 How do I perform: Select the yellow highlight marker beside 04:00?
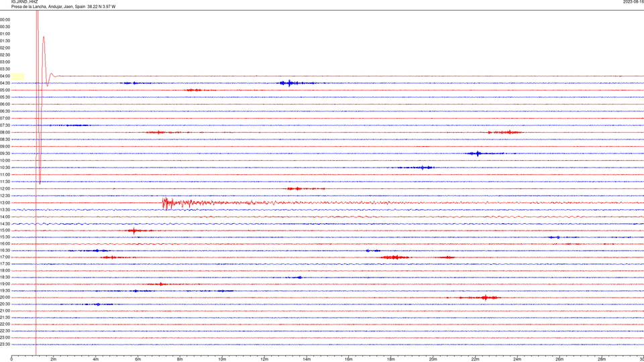(17, 76)
